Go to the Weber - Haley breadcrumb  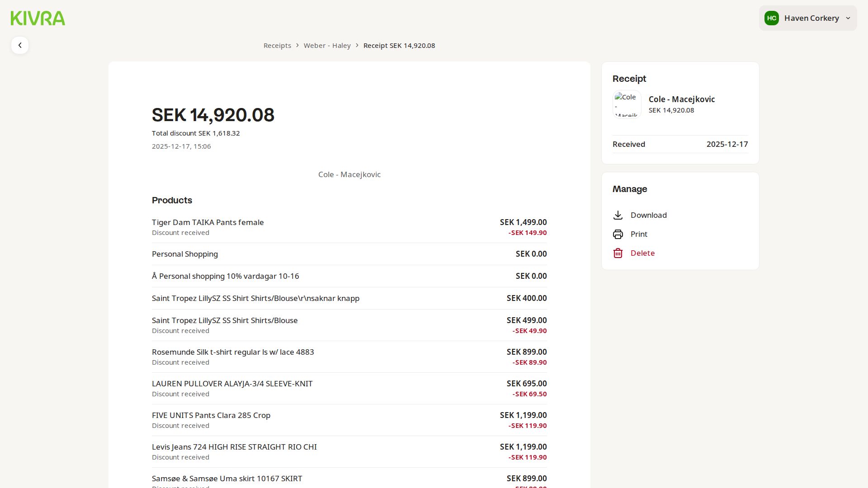point(327,46)
